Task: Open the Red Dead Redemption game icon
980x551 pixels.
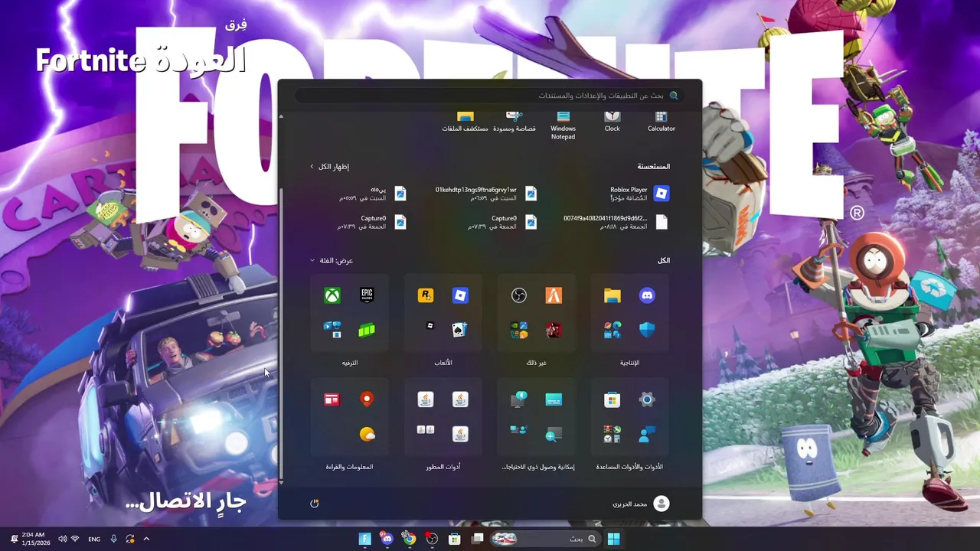Action: [554, 330]
